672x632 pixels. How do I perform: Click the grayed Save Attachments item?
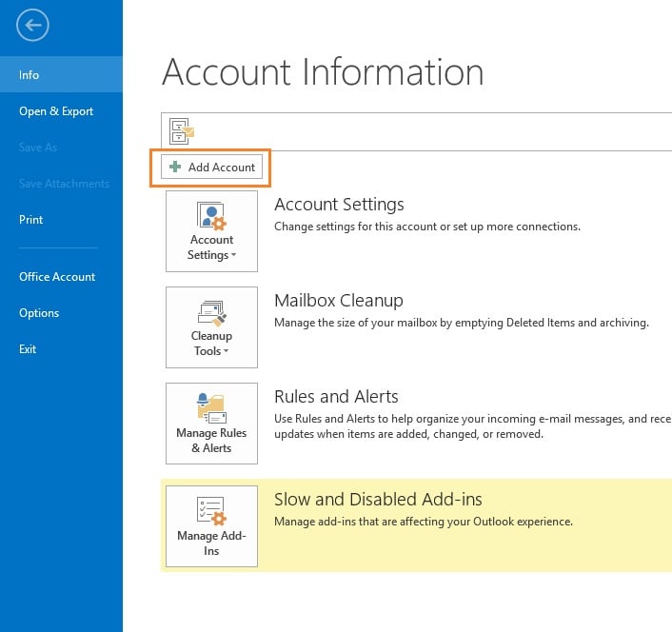pos(61,184)
